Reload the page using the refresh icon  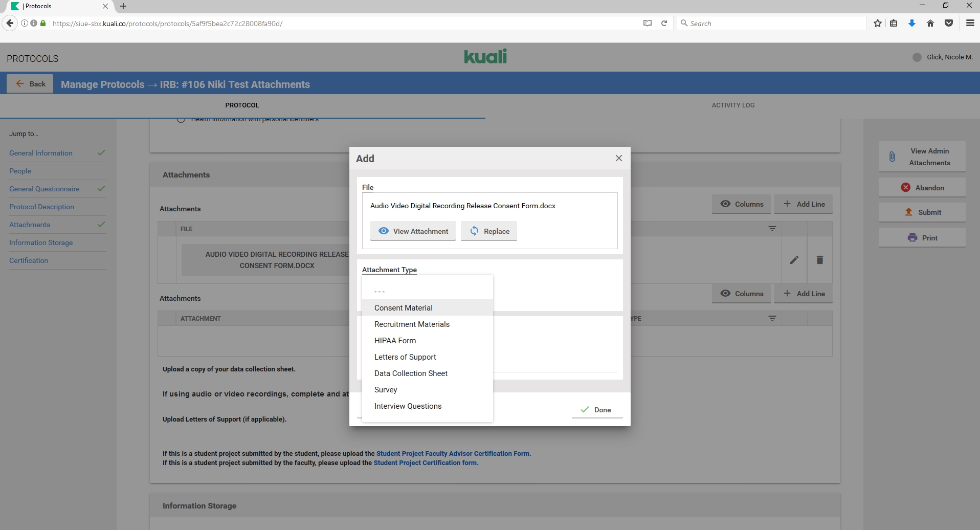[664, 23]
